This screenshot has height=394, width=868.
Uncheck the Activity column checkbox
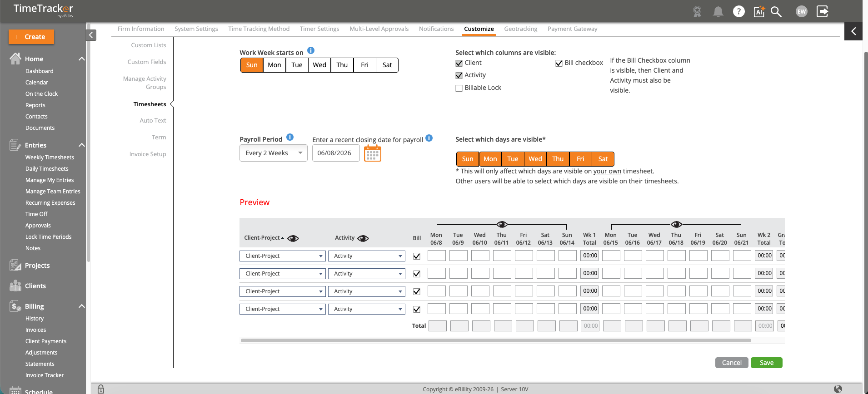pyautogui.click(x=459, y=75)
